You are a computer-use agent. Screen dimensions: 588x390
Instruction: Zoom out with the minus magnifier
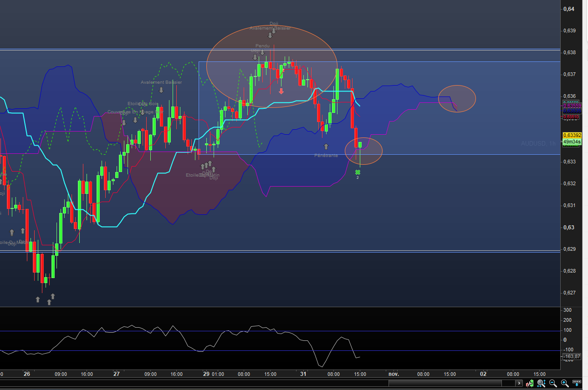pyautogui.click(x=553, y=383)
